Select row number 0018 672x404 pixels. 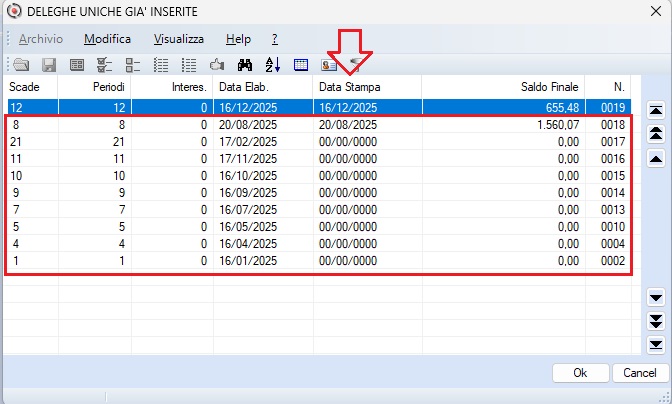(613, 125)
